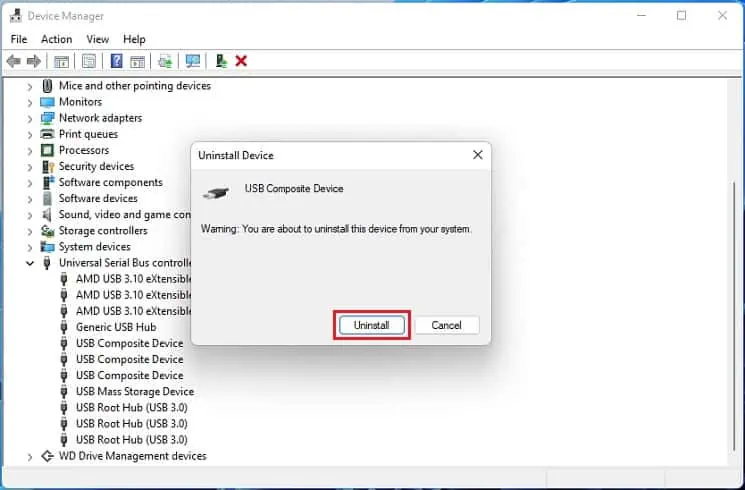
Task: Expand the Security devices node
Action: tap(30, 167)
